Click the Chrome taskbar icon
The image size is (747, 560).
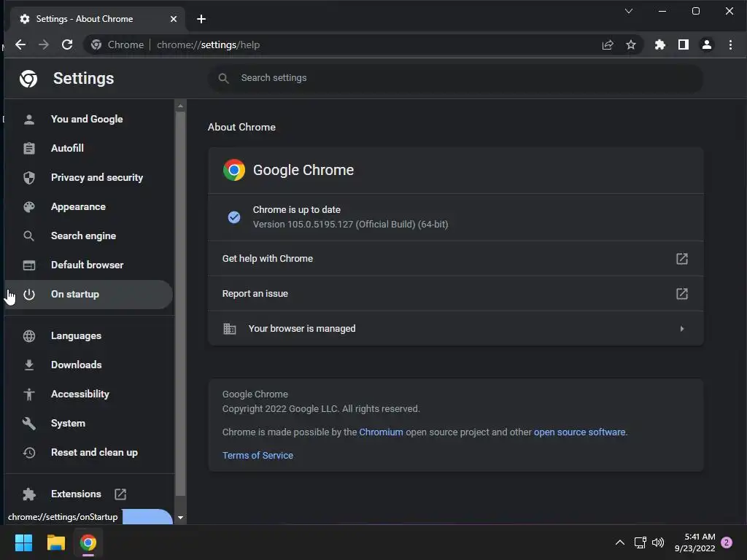click(x=88, y=542)
